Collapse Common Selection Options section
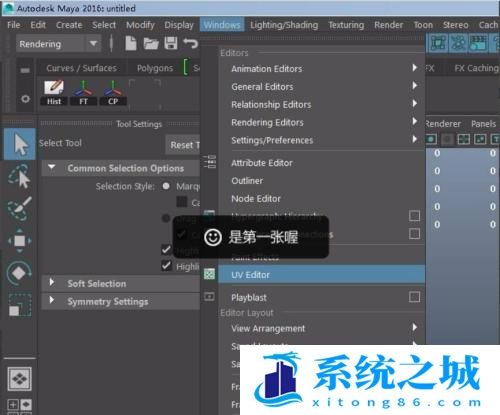This screenshot has height=415, width=500. (x=52, y=167)
